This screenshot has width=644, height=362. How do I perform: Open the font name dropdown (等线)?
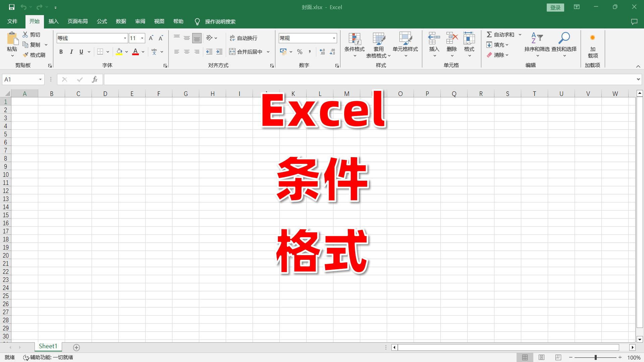tap(125, 38)
